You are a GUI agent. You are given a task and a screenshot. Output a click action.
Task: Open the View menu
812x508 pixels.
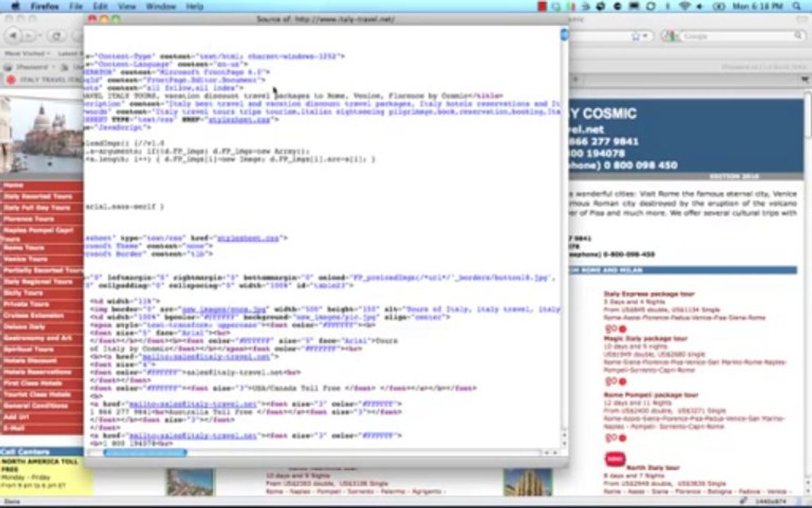126,6
